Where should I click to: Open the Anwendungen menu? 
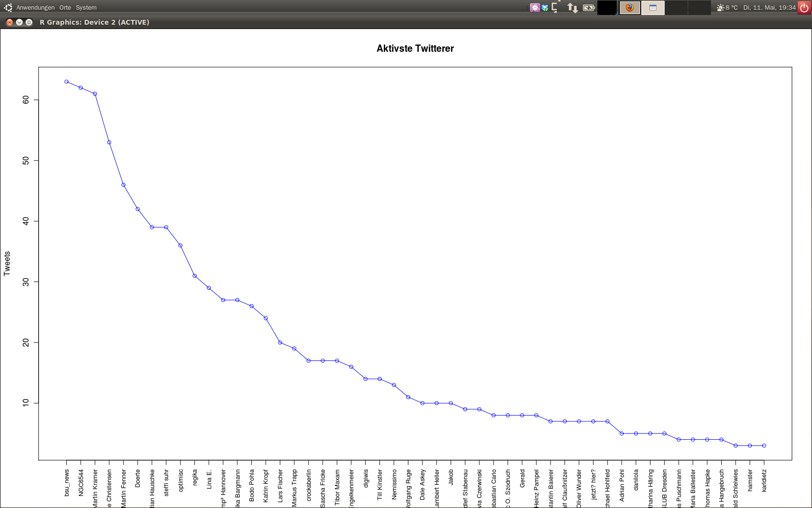35,8
